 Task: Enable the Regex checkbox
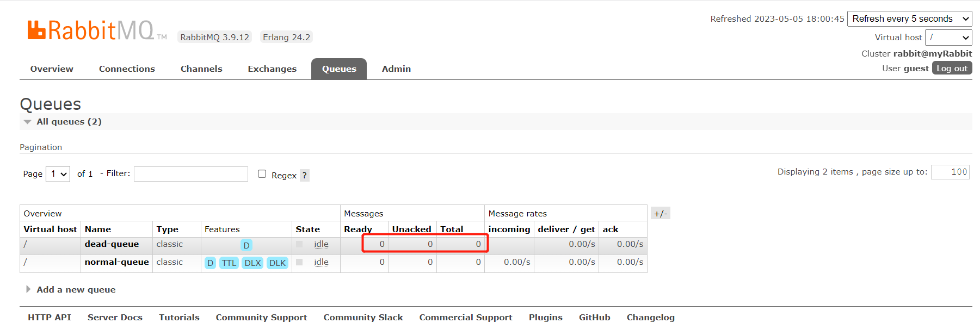(262, 174)
